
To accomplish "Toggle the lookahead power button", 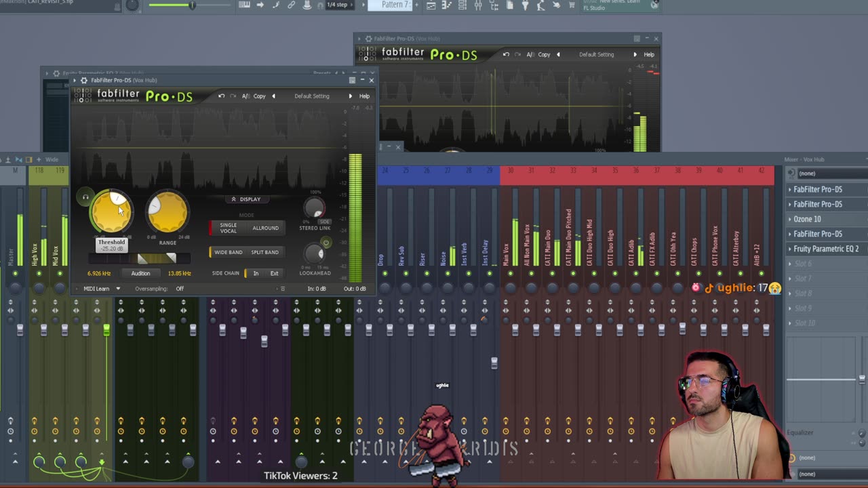I will [325, 243].
